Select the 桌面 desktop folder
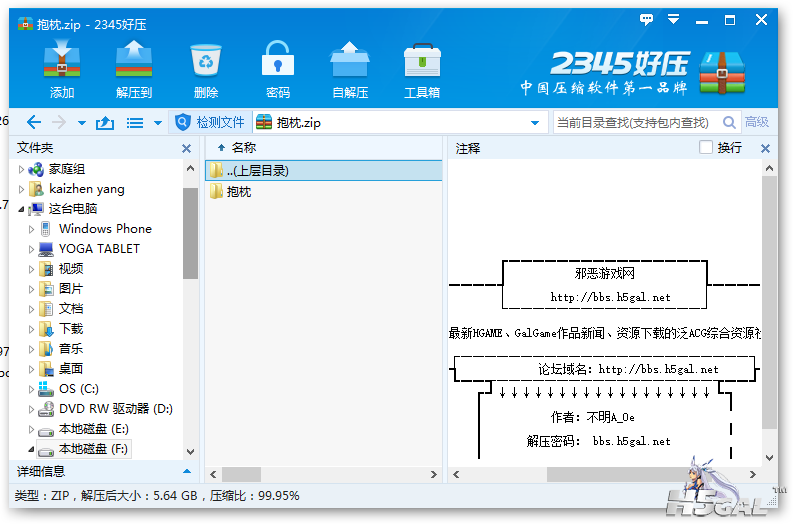The width and height of the screenshot is (793, 524). click(x=71, y=369)
